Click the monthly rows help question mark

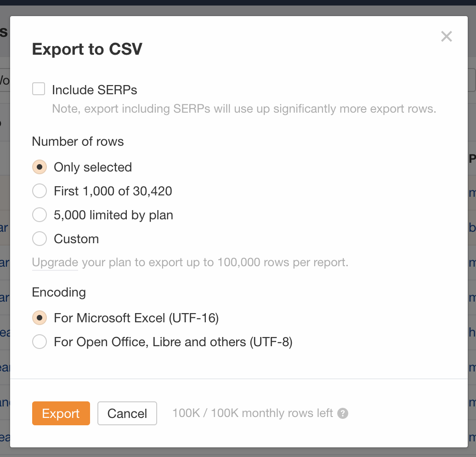pos(343,413)
